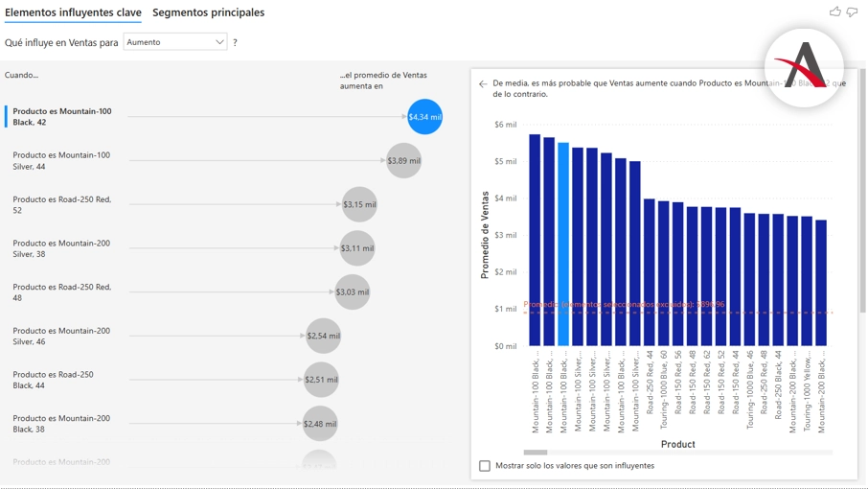
Task: Select Producto es Road-250 Red, 52 influencer
Action: click(x=61, y=204)
